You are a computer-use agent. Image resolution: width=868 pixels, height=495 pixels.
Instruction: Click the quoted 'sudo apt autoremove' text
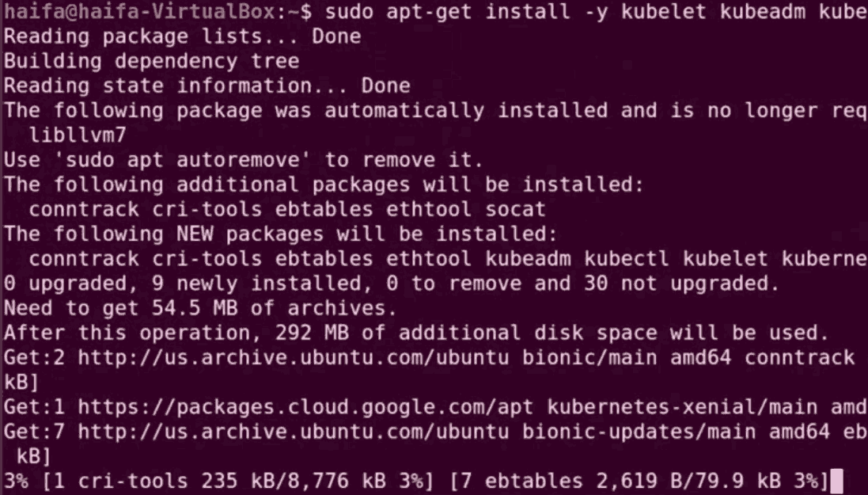[183, 160]
